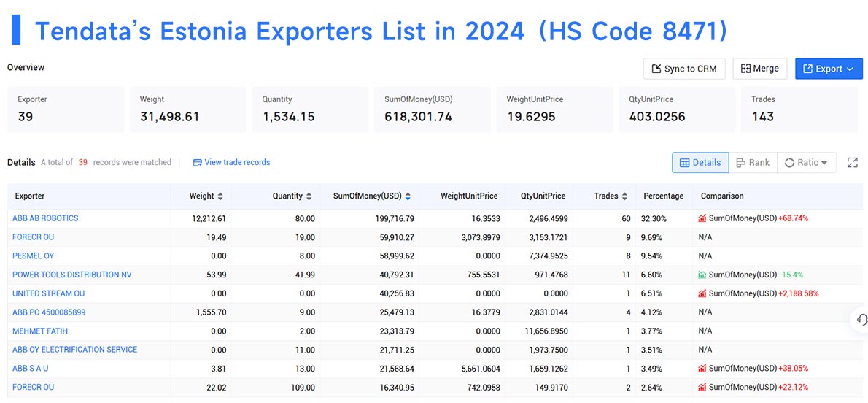Open exporter ABB AB ROBOTICS

pyautogui.click(x=45, y=218)
